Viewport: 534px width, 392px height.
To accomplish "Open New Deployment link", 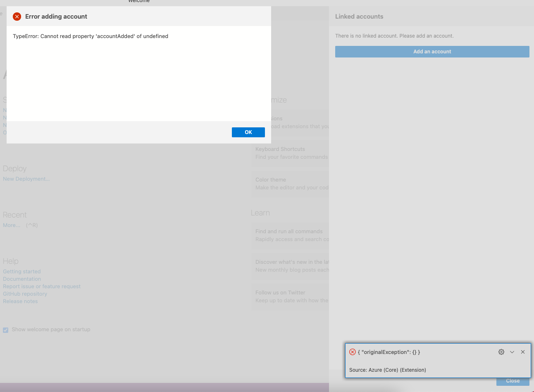I will coord(26,179).
